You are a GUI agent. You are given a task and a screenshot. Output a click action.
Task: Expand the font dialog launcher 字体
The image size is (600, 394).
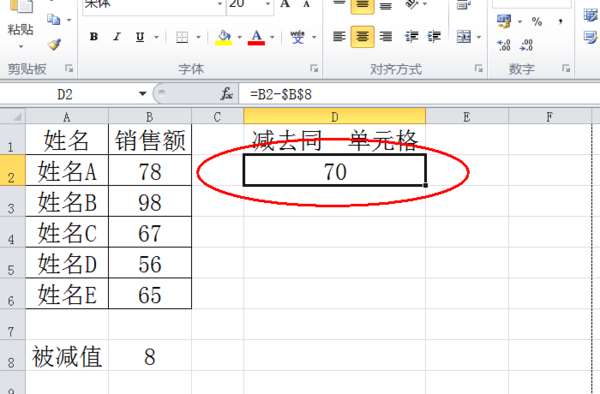tap(314, 68)
